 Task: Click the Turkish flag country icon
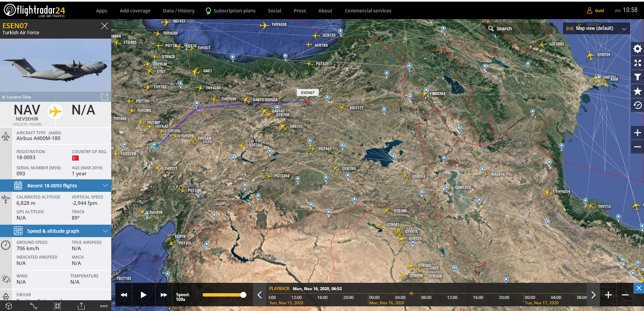point(75,158)
